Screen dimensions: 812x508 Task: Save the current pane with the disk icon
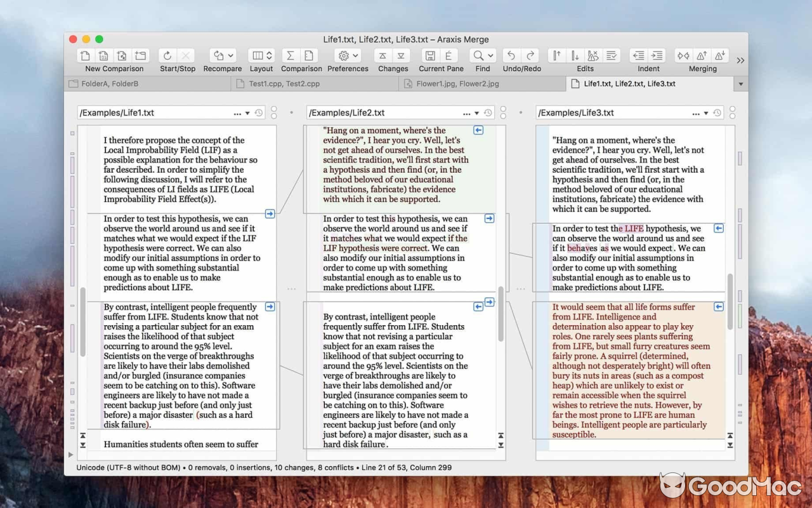click(x=430, y=56)
